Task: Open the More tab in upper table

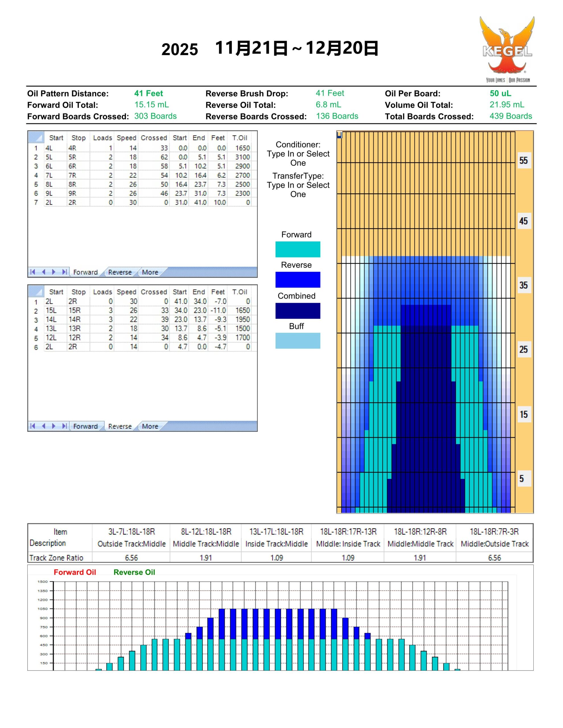Action: 150,272
